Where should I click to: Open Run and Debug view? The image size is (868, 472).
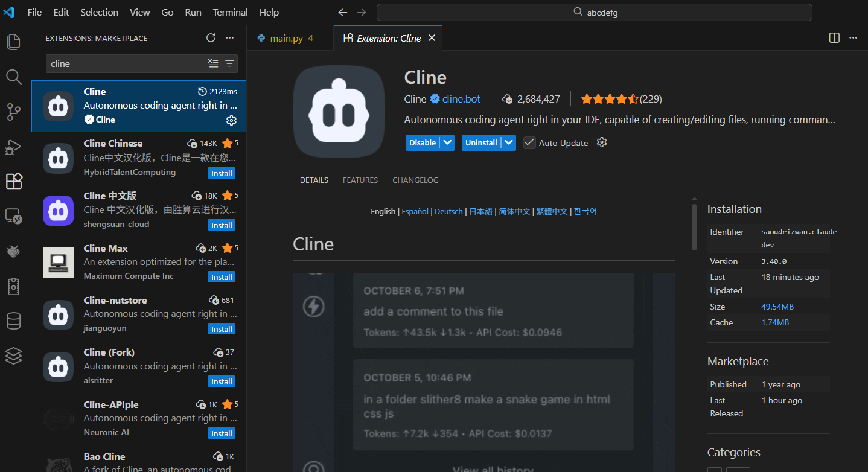(x=13, y=147)
